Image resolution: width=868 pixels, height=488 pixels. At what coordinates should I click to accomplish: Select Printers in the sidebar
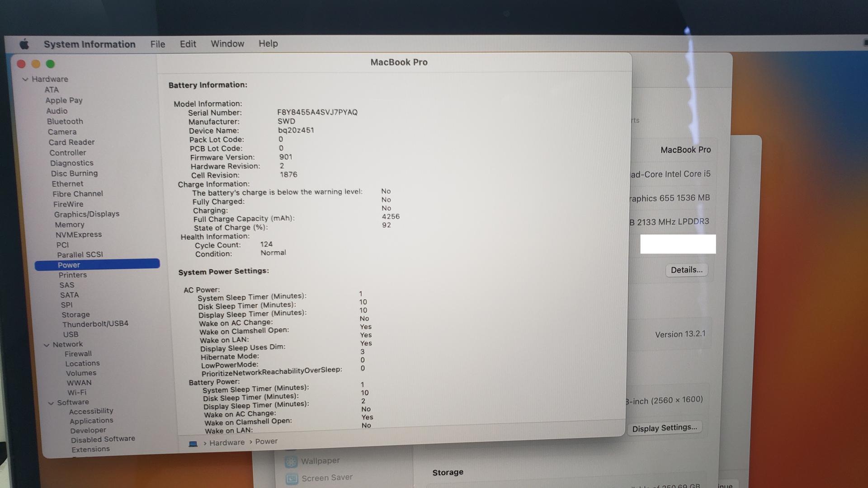click(73, 275)
